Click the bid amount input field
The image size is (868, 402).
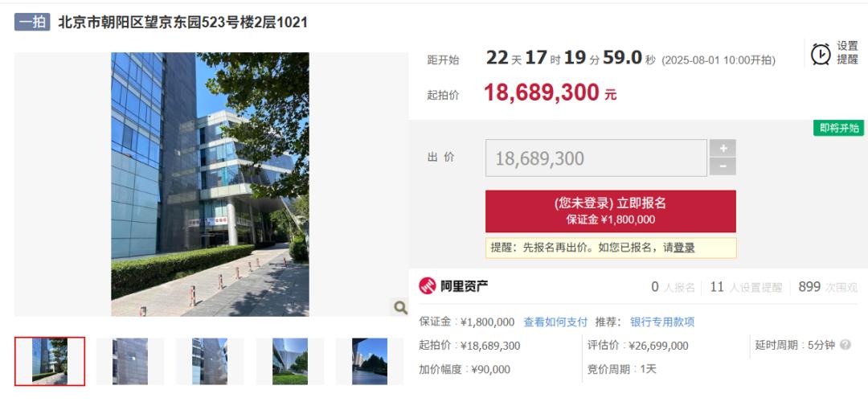(x=596, y=158)
